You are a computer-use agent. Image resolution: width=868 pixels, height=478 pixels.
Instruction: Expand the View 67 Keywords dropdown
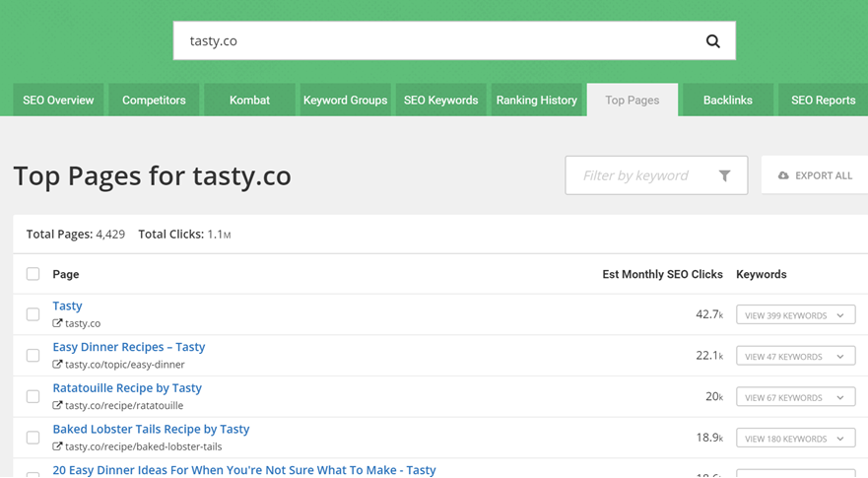click(795, 396)
